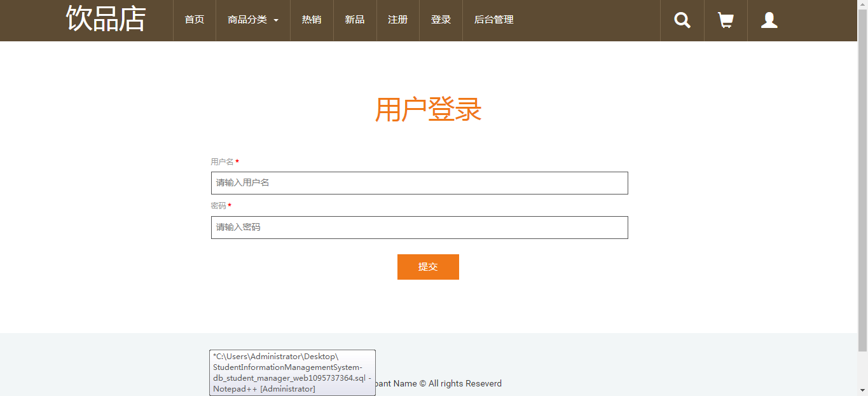Click the user account icon
This screenshot has height=396, width=868.
pyautogui.click(x=769, y=20)
